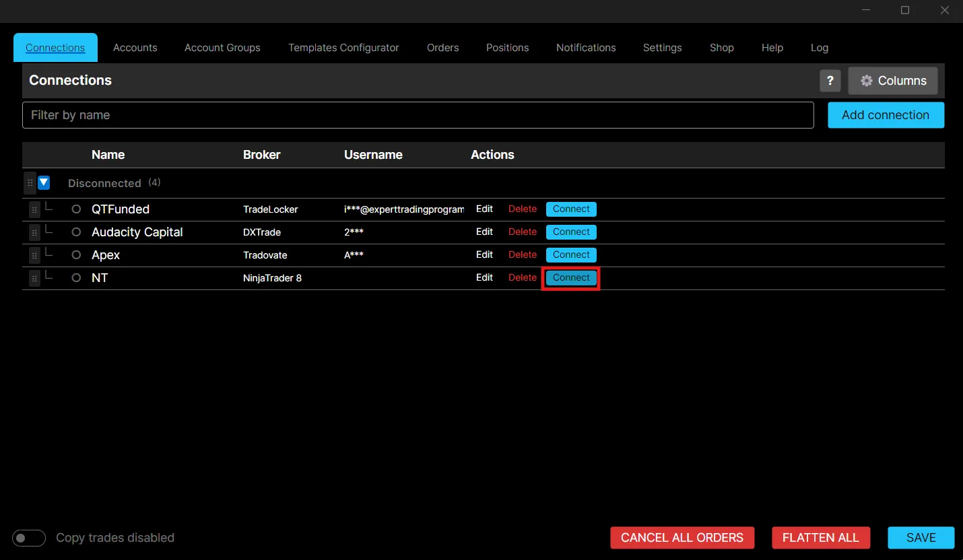Image resolution: width=963 pixels, height=560 pixels.
Task: Go to Templates Configurator tab
Action: [x=343, y=48]
